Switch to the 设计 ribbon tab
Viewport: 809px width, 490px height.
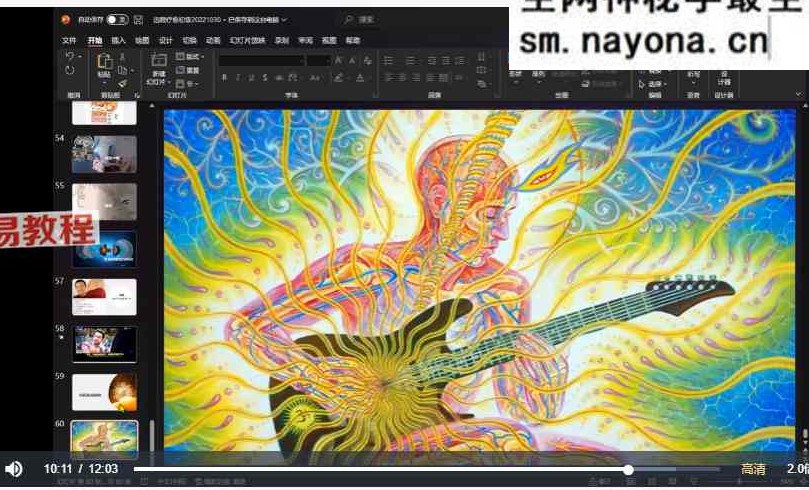(x=166, y=40)
